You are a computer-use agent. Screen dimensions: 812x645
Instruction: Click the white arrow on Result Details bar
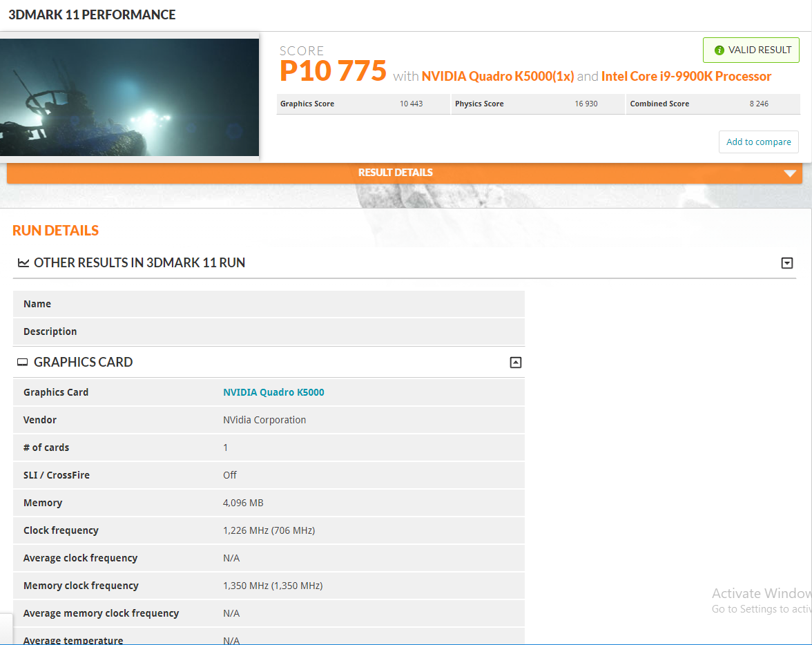pyautogui.click(x=789, y=173)
